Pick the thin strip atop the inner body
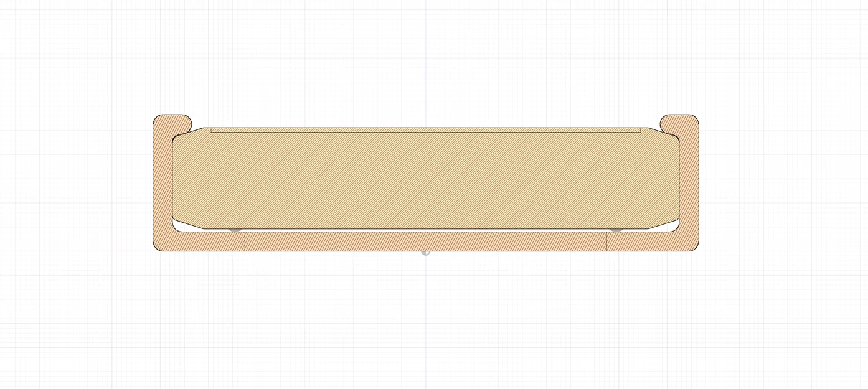Screen dimensions: 868x389 426,130
